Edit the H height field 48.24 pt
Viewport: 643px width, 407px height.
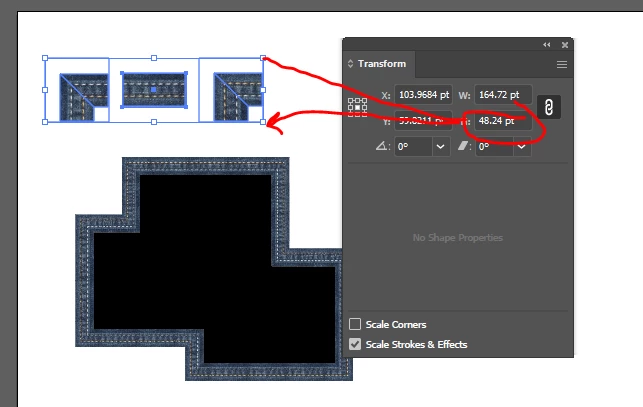503,121
